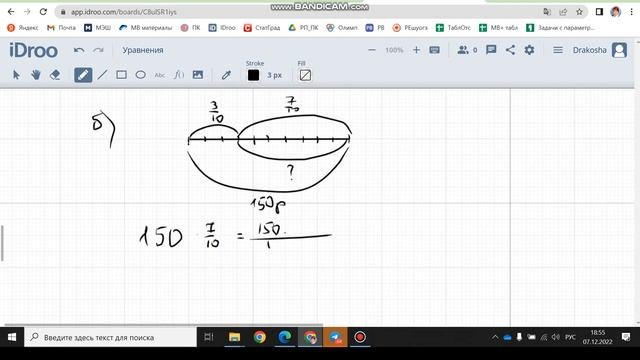
Task: Open the Windows notification center
Action: [626, 337]
